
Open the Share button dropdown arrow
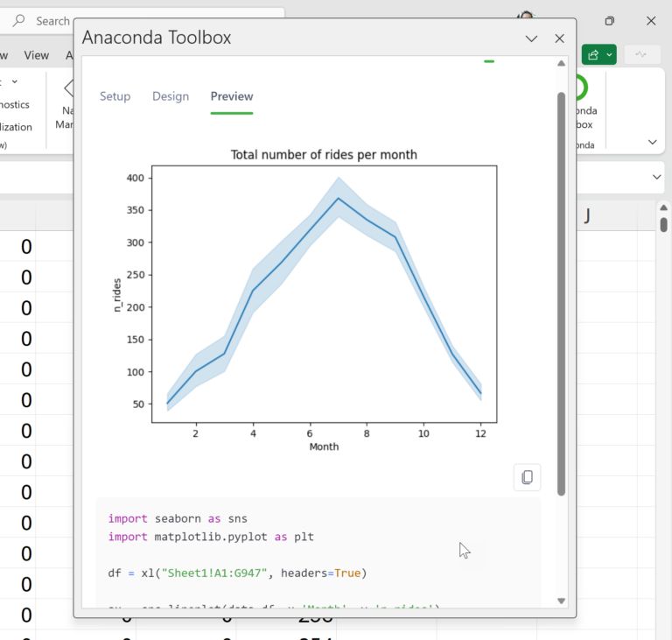click(x=609, y=55)
